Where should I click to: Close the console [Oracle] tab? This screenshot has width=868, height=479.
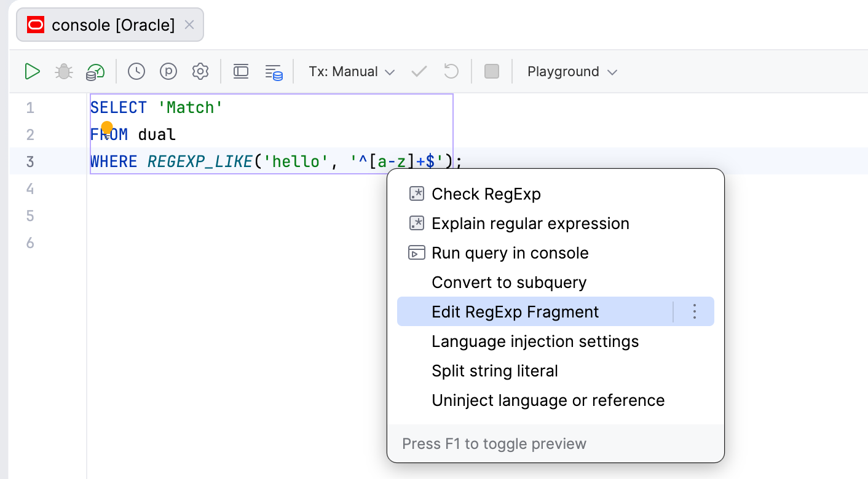coord(189,25)
